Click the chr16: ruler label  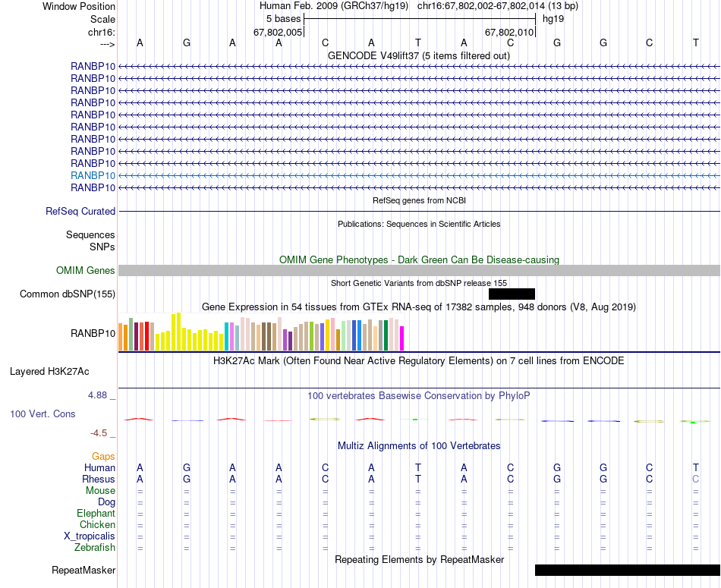102,32
